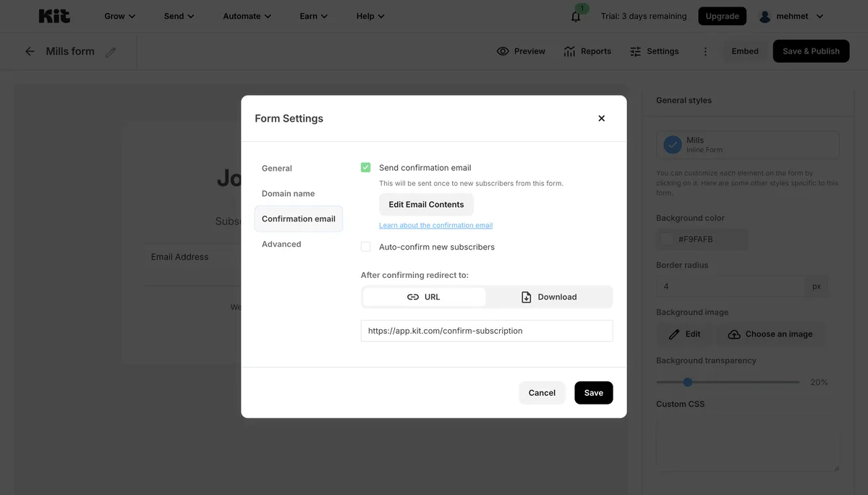
Task: Edit the form name with the pencil icon
Action: pyautogui.click(x=111, y=52)
